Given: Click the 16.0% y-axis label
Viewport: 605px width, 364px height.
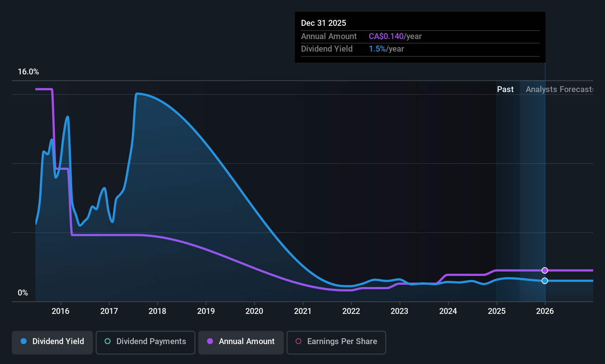Looking at the screenshot, I should click(x=28, y=71).
